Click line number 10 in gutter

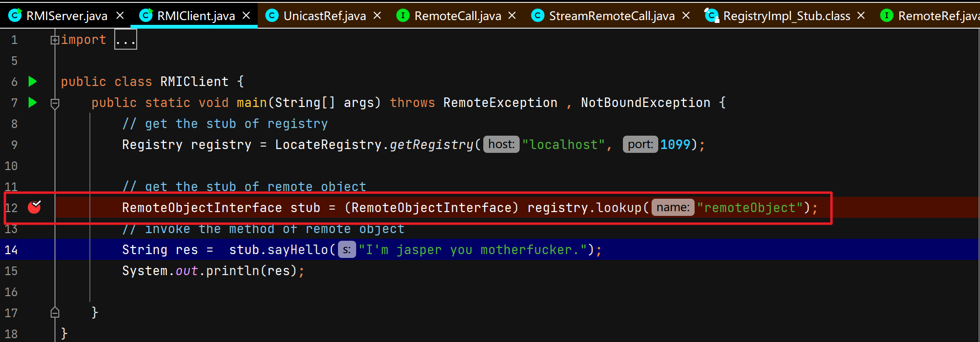pyautogui.click(x=11, y=166)
